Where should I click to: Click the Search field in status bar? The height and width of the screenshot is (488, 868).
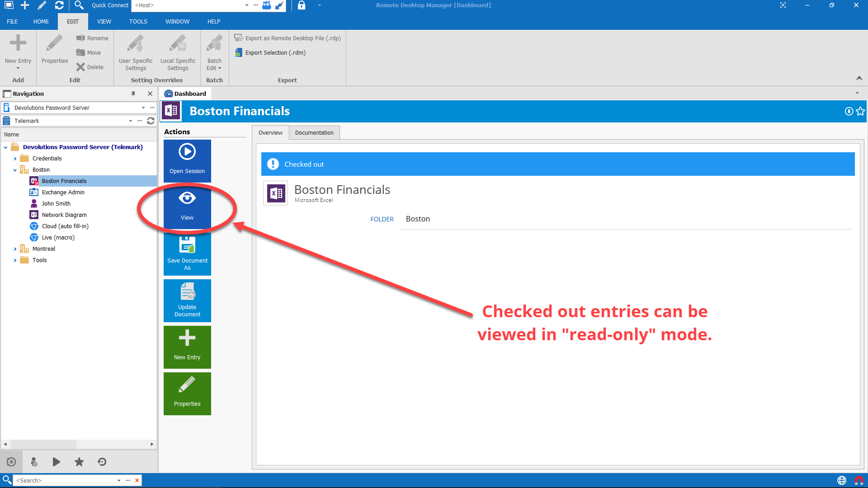click(64, 480)
